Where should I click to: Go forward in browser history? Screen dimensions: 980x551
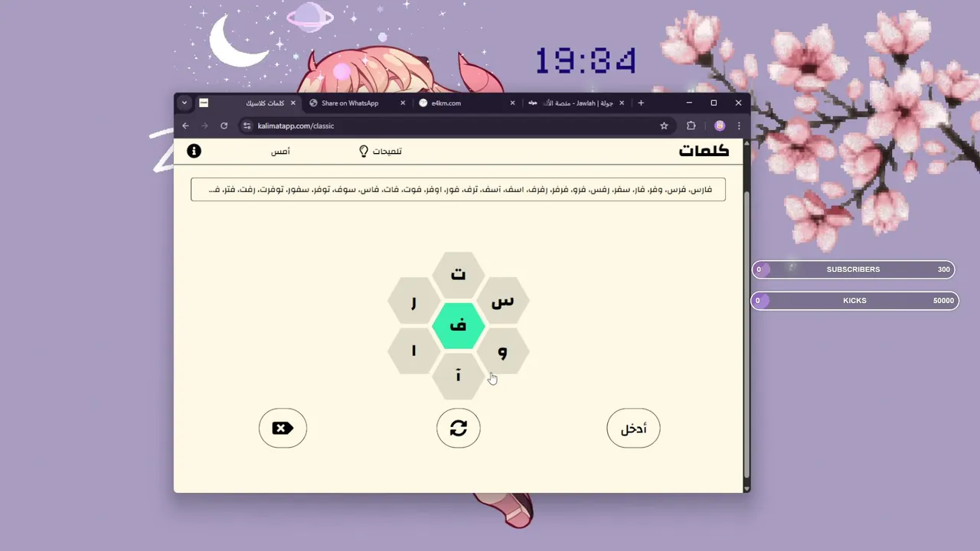204,126
